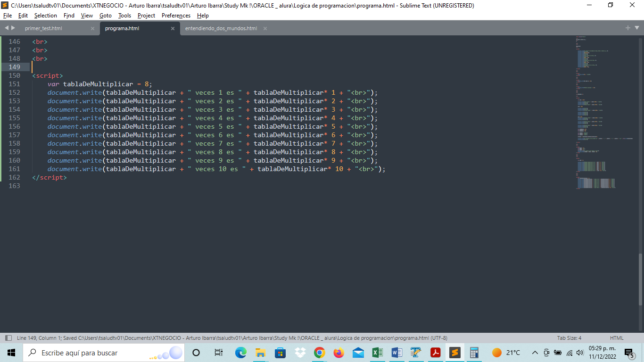Open Firefox from taskbar

tap(339, 353)
